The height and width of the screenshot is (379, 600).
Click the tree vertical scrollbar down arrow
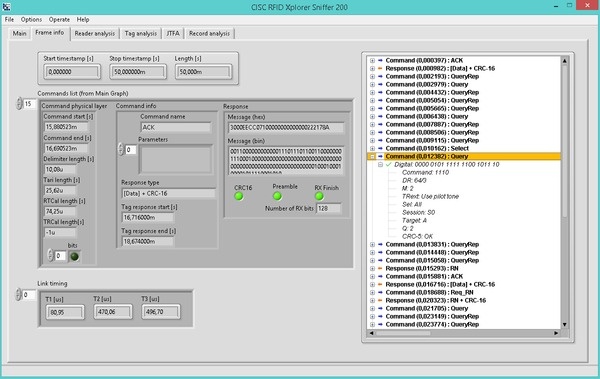pyautogui.click(x=564, y=325)
